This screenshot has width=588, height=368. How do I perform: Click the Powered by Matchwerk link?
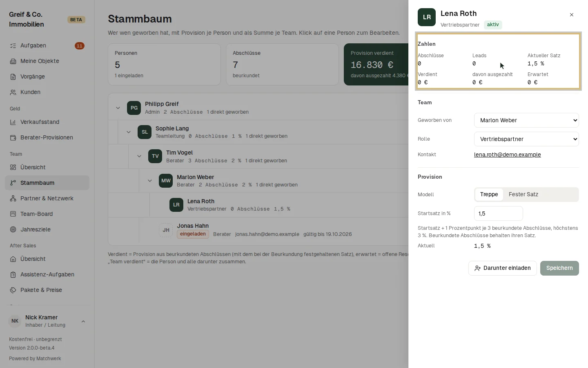click(x=35, y=359)
